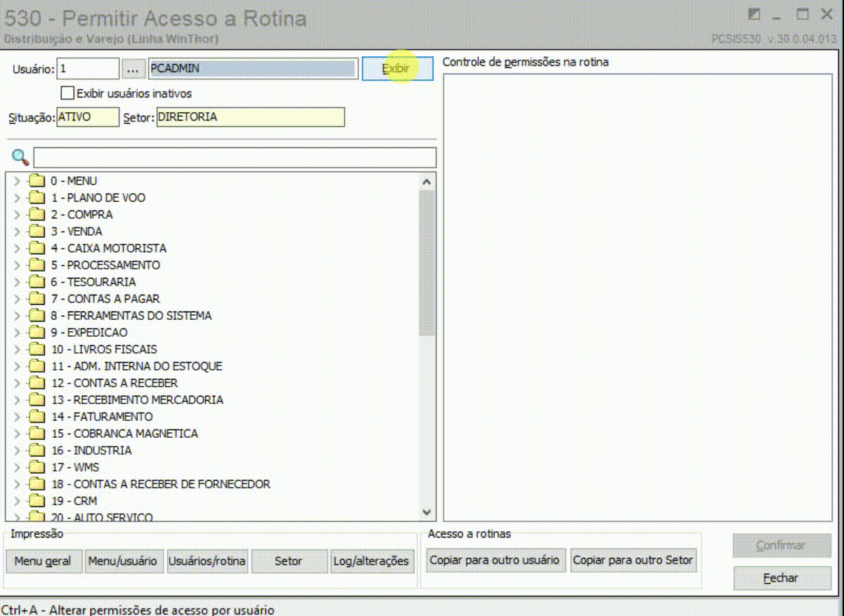Screen dimensions: 844x616
Task: Click the Menu/usuário print button
Action: tap(125, 561)
